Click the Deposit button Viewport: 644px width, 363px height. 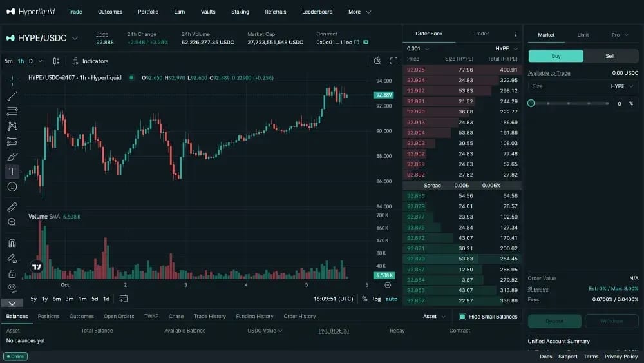[x=554, y=320]
